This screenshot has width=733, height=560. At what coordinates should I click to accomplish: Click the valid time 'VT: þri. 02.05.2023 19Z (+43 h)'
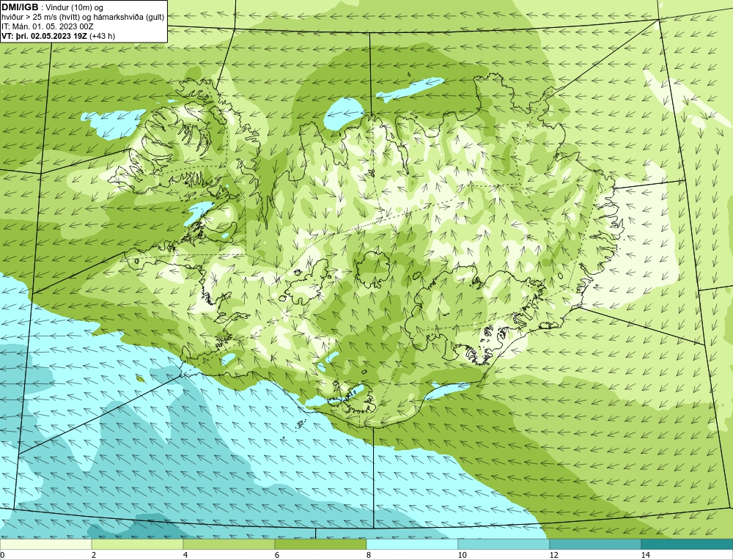pos(59,36)
